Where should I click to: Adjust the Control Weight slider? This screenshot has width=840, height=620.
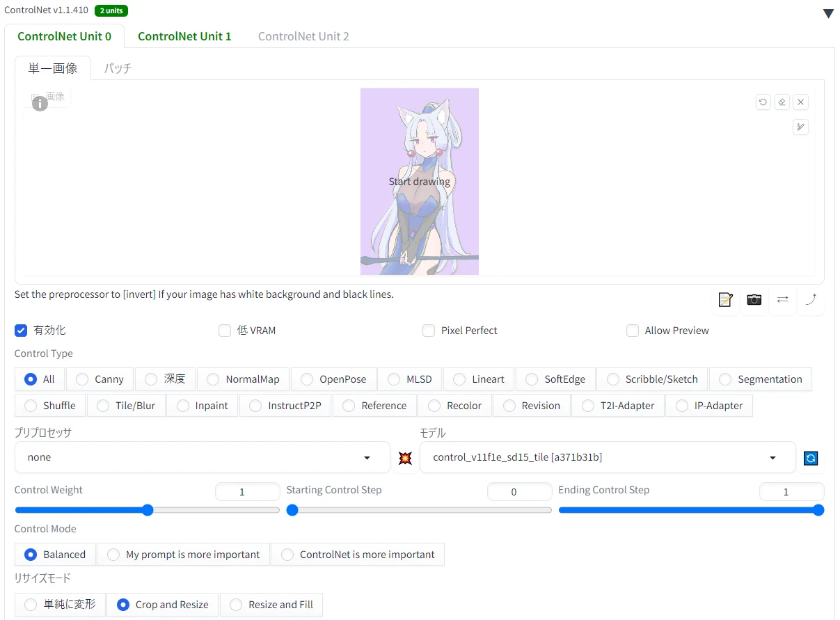tap(147, 510)
